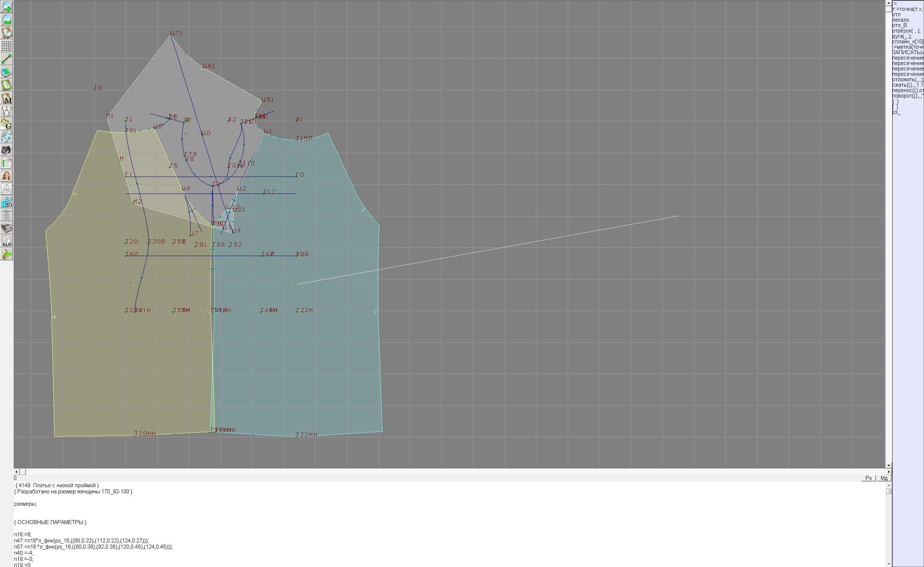Click the green arrow exit icon
Image resolution: width=924 pixels, height=567 pixels.
point(6,254)
